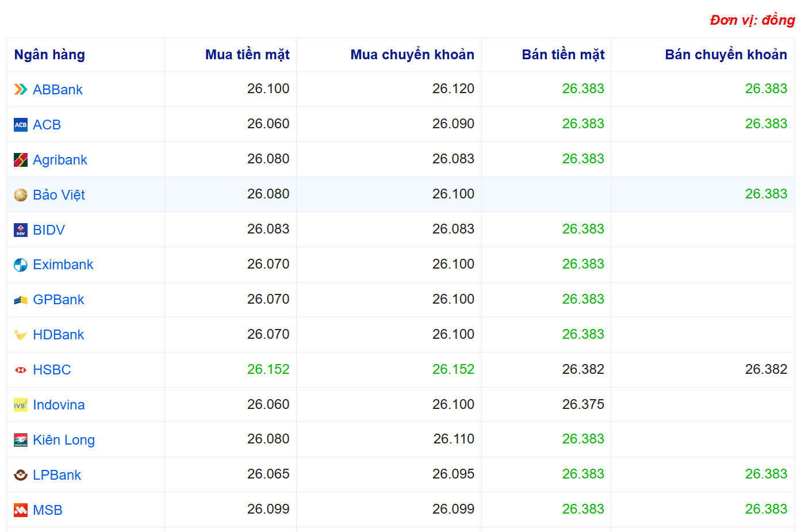Sort by Mua chuyển khoản column header
Screen dimensions: 801x532
pyautogui.click(x=412, y=55)
